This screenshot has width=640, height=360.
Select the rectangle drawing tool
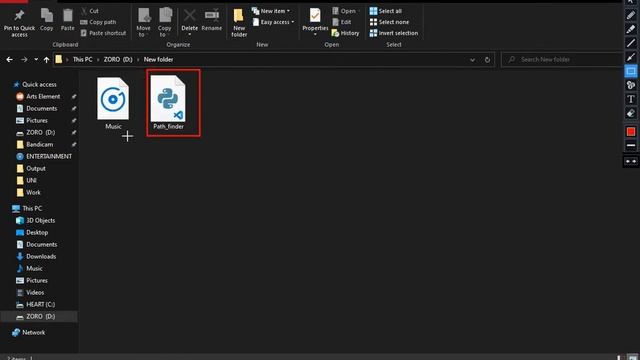tap(631, 71)
